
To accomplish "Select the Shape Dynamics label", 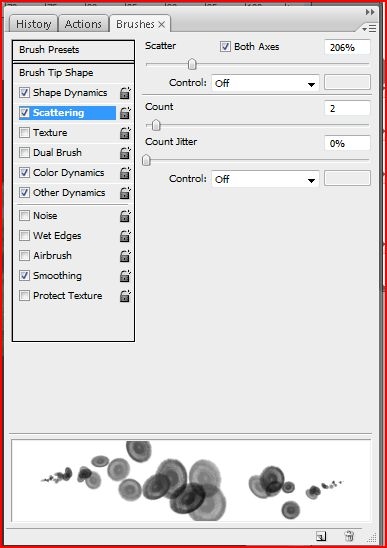I will 70,93.
